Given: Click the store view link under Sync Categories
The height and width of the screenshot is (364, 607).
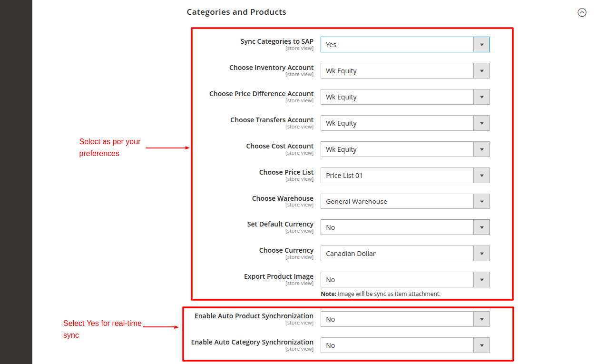Looking at the screenshot, I should (x=300, y=48).
